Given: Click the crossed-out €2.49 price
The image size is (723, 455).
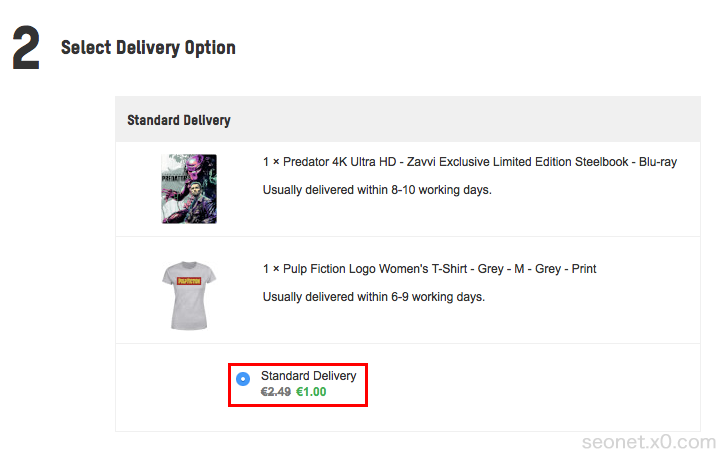Looking at the screenshot, I should [276, 392].
